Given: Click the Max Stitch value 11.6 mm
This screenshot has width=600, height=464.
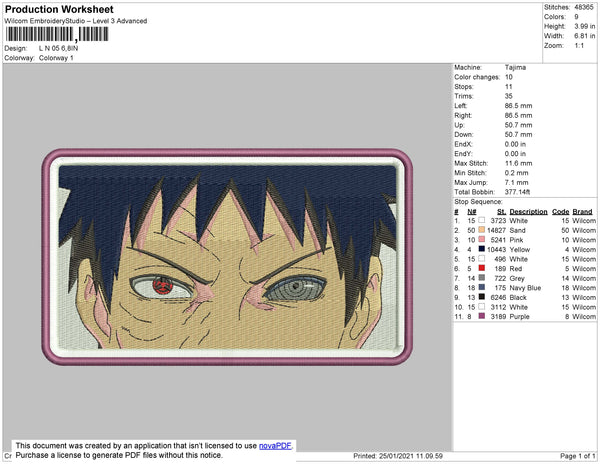Looking at the screenshot, I should tap(518, 163).
